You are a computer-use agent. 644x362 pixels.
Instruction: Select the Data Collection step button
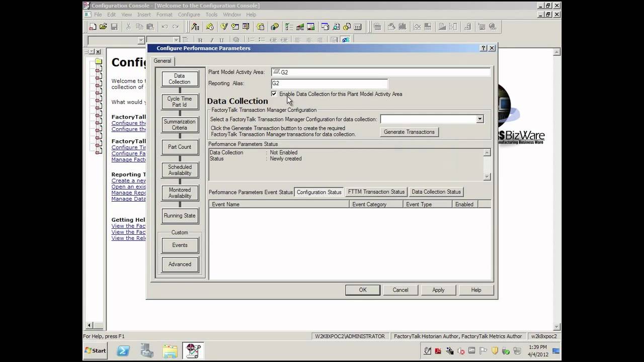180,79
